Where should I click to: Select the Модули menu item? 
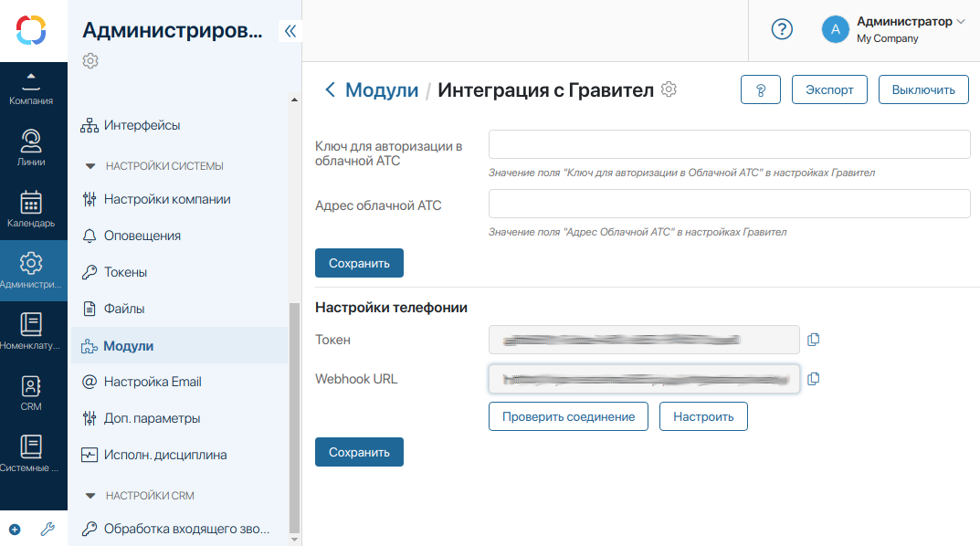click(180, 345)
